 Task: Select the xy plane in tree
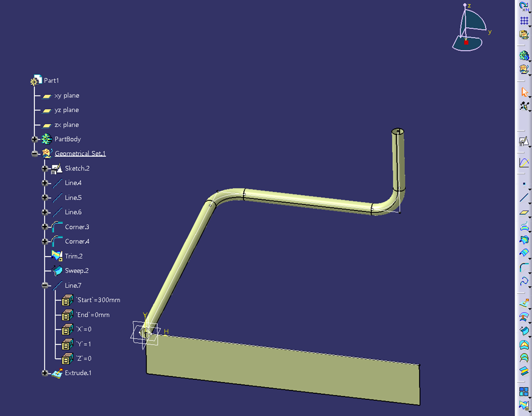click(x=67, y=96)
